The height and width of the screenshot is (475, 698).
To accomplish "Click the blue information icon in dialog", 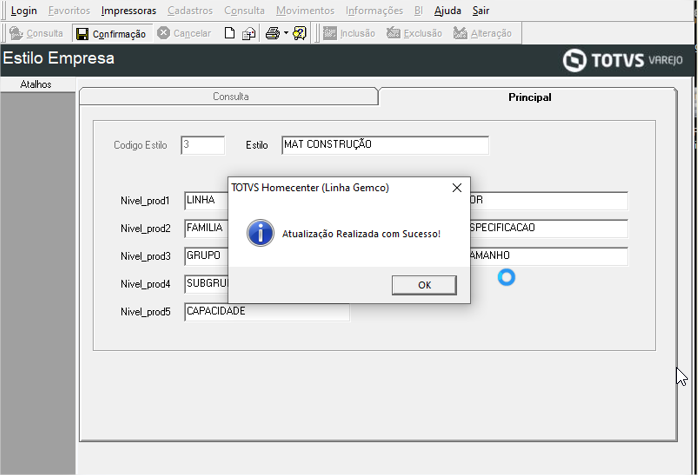I will tap(260, 233).
